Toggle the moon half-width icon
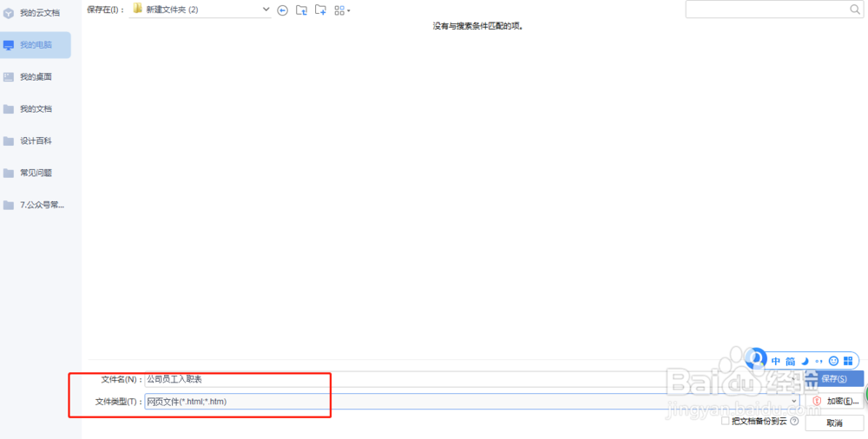The width and height of the screenshot is (868, 439). point(805,361)
